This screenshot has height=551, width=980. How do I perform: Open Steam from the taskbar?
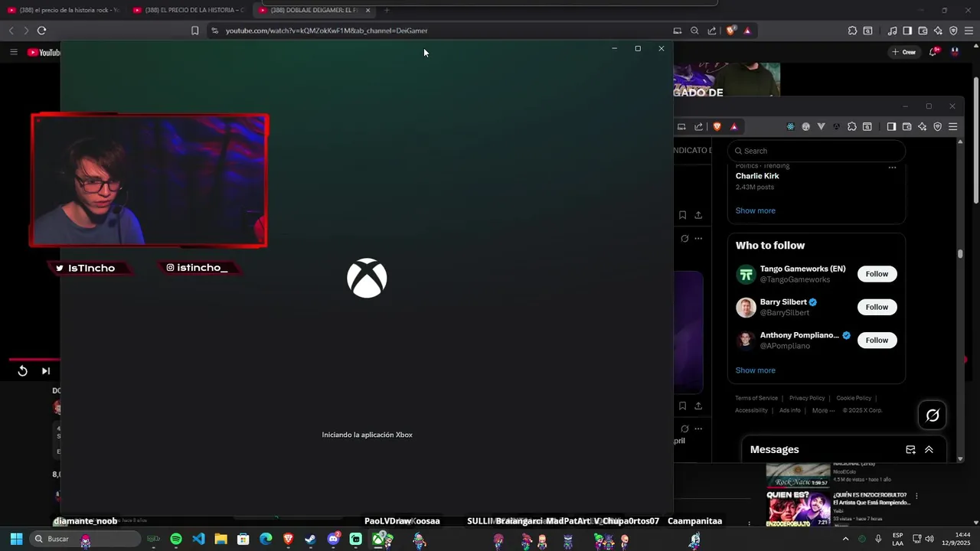310,540
